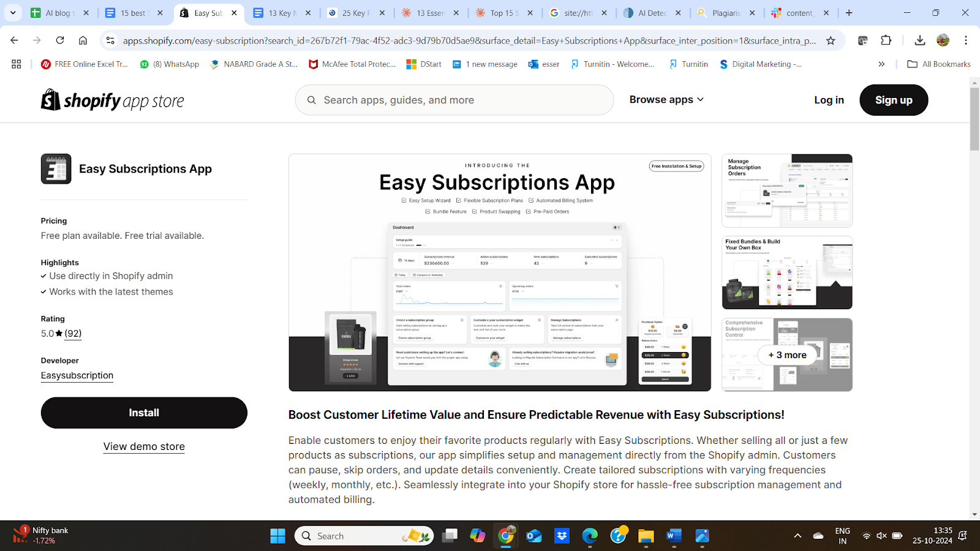Open the Digital Marketing bookmark
The image size is (980, 551).
(760, 64)
